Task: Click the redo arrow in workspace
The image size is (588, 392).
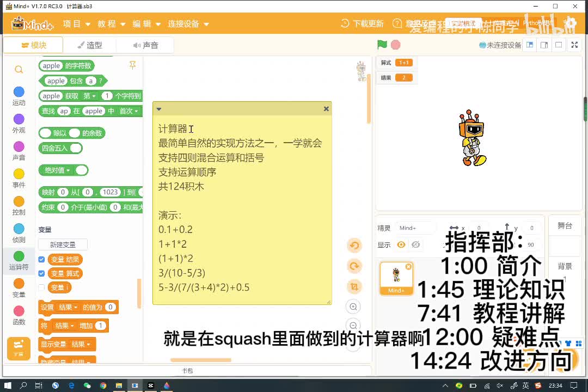Action: click(354, 266)
